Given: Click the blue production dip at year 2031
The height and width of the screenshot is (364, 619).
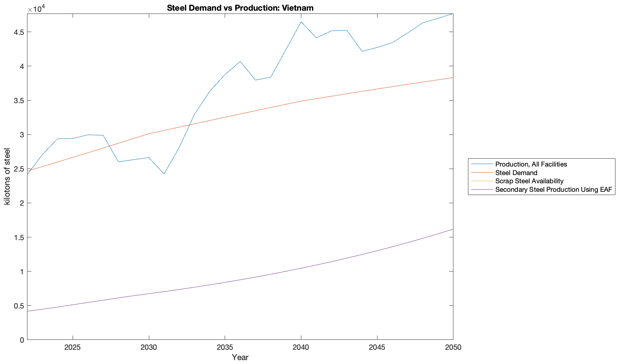Looking at the screenshot, I should click(164, 174).
